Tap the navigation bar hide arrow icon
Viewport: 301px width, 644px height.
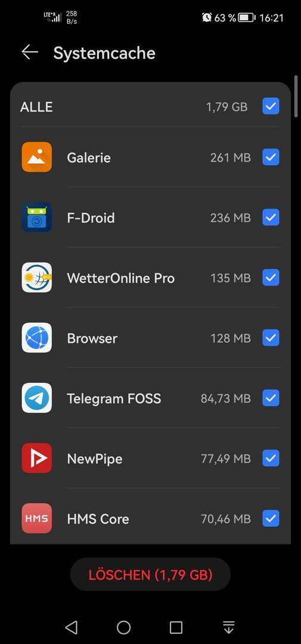pyautogui.click(x=229, y=627)
